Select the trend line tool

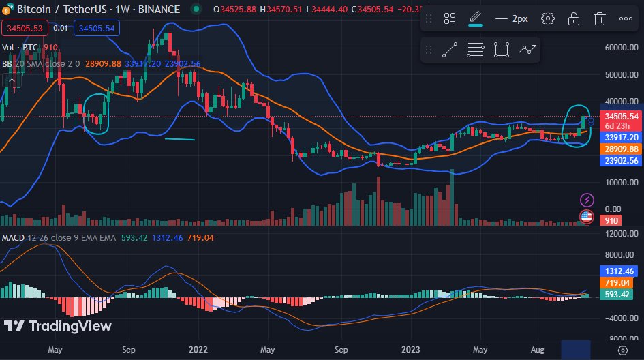pos(450,50)
